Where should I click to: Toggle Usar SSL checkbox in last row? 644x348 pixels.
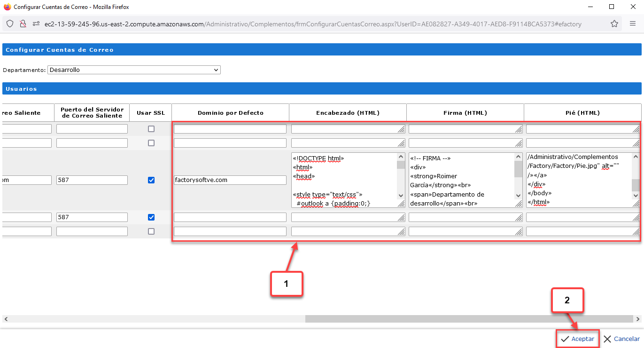click(151, 231)
